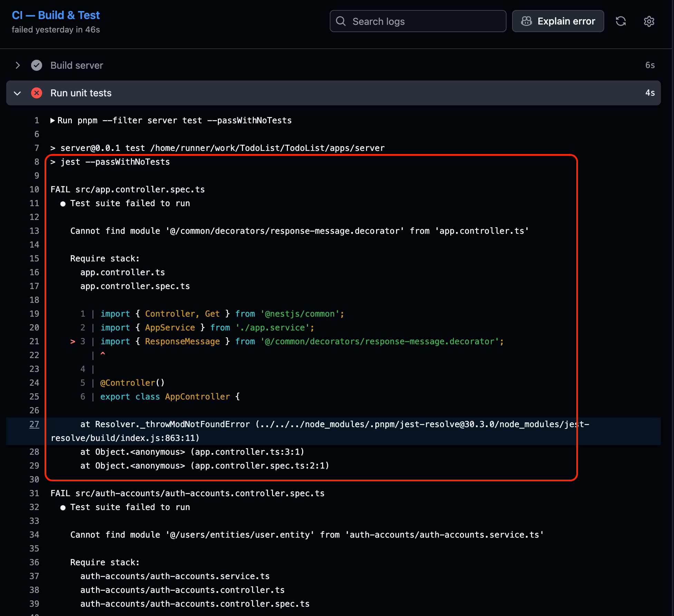
Task: Click log line number 34
Action: click(x=34, y=535)
